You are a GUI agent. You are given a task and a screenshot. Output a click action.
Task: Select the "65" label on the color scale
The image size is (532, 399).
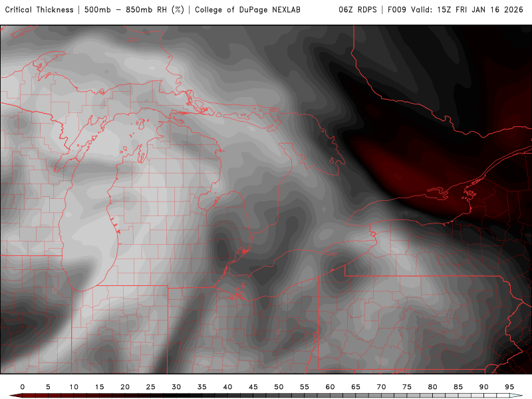pos(356,387)
